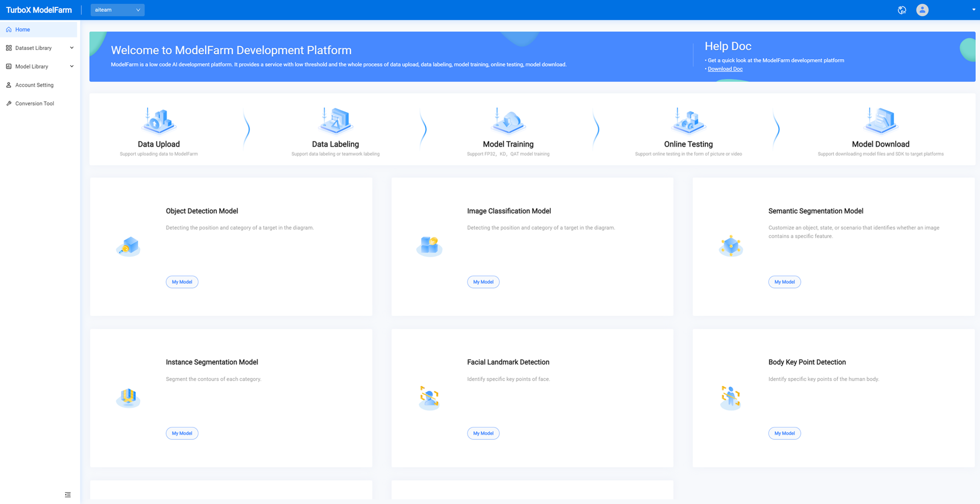980x504 pixels.
Task: Open My Model under Body Key Point Detection
Action: (x=785, y=433)
